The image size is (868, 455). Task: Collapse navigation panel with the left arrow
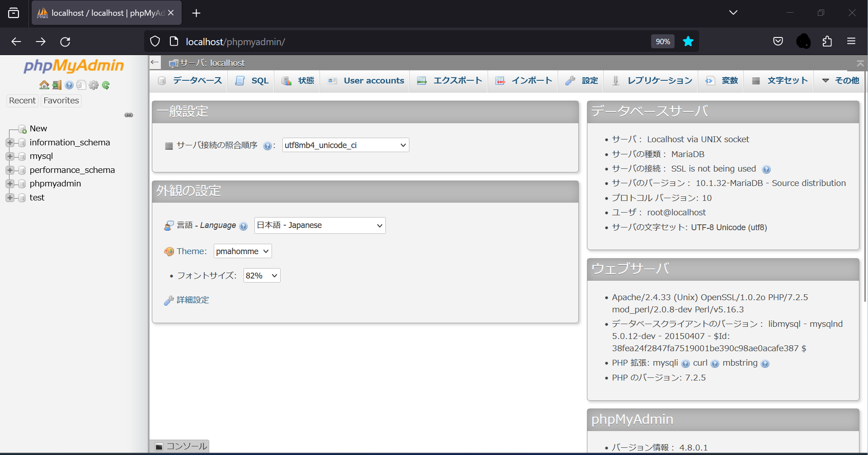[155, 62]
